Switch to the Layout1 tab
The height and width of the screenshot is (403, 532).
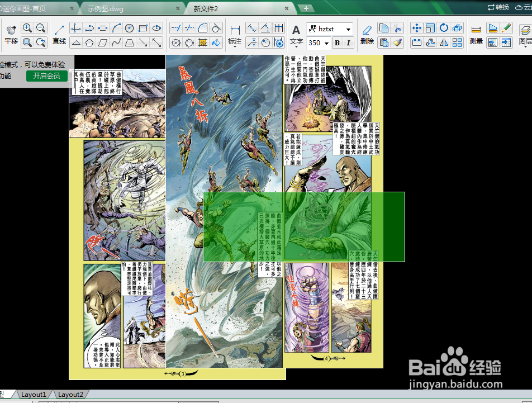[34, 395]
